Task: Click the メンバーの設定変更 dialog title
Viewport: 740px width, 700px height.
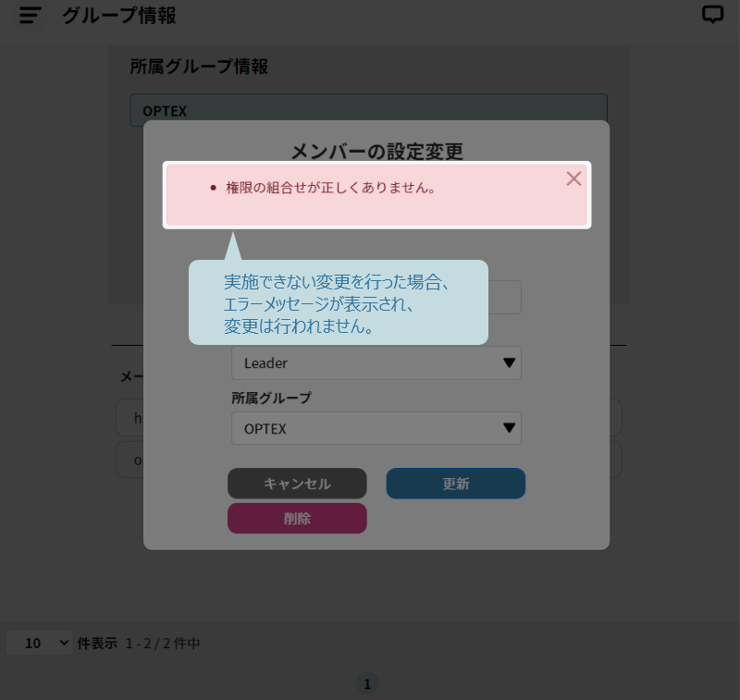Action: [x=376, y=151]
